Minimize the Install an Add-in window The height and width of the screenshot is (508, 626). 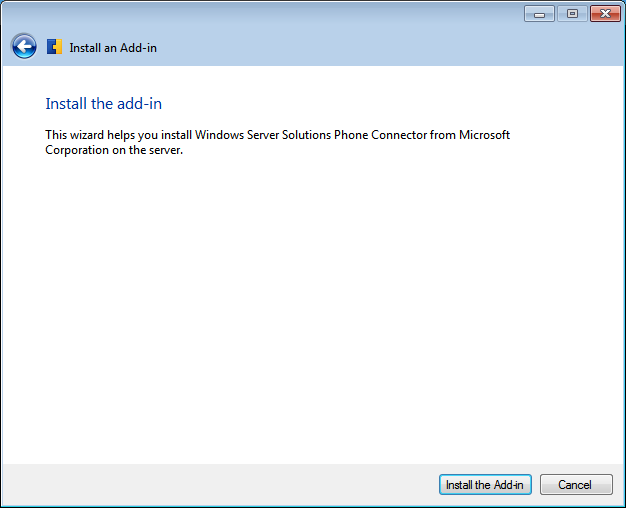pyautogui.click(x=539, y=14)
